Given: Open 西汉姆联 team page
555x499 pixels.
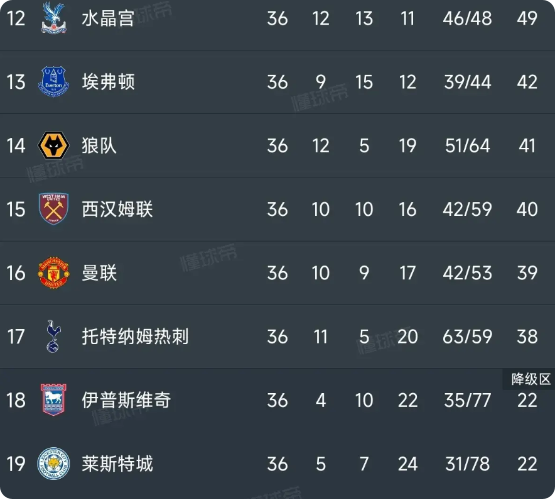Looking at the screenshot, I should 117,209.
